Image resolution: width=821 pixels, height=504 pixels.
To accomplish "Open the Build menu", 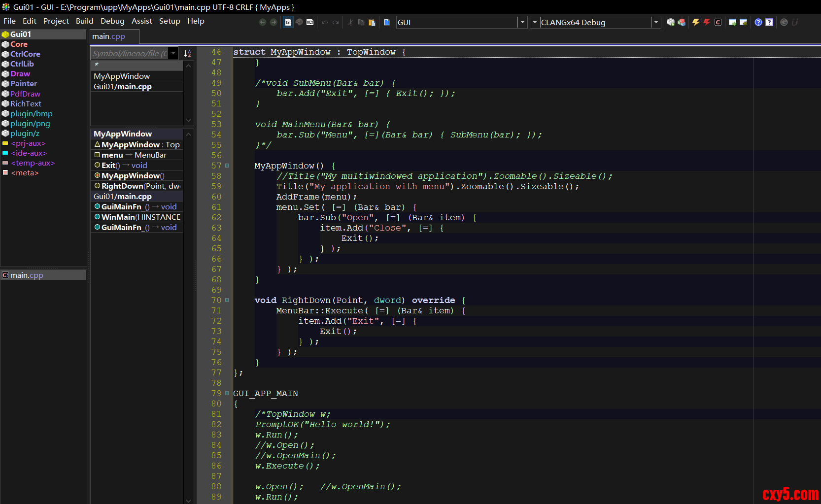I will tap(84, 21).
